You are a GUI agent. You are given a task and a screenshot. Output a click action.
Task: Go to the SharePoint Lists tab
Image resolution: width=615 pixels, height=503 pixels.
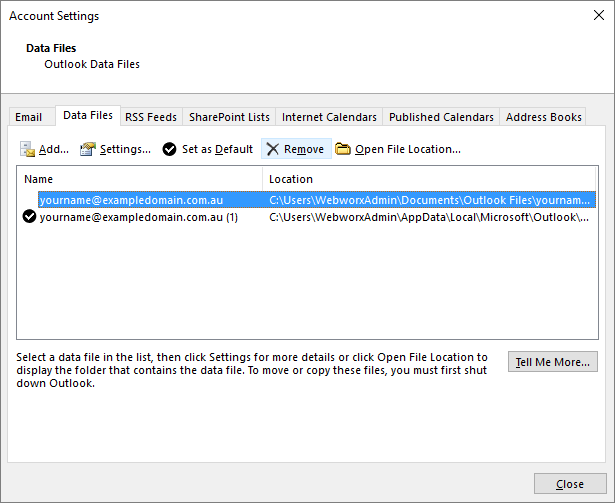(229, 117)
